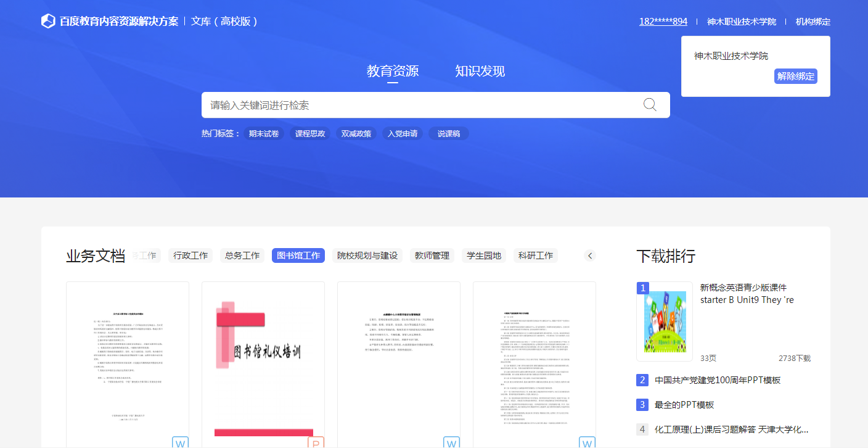
Task: Click the search magnifier icon
Action: tap(650, 105)
